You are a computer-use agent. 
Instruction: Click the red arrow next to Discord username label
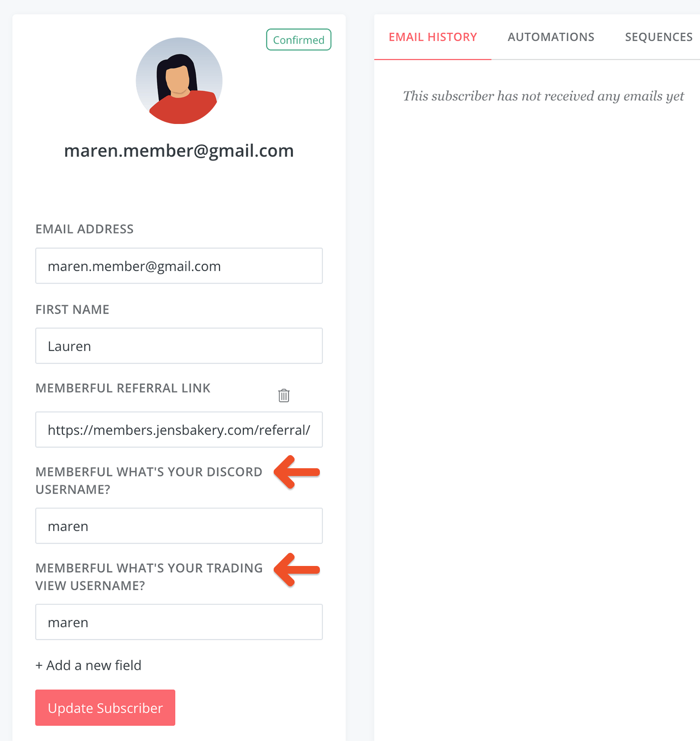(x=297, y=472)
